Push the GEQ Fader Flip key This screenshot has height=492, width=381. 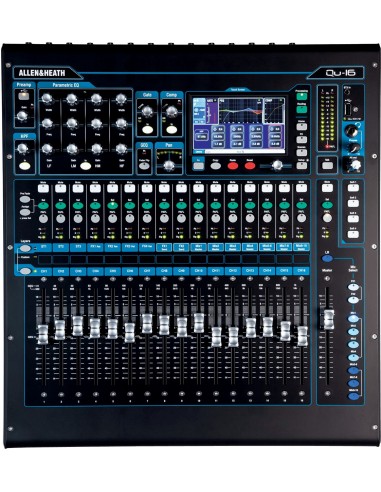(144, 165)
